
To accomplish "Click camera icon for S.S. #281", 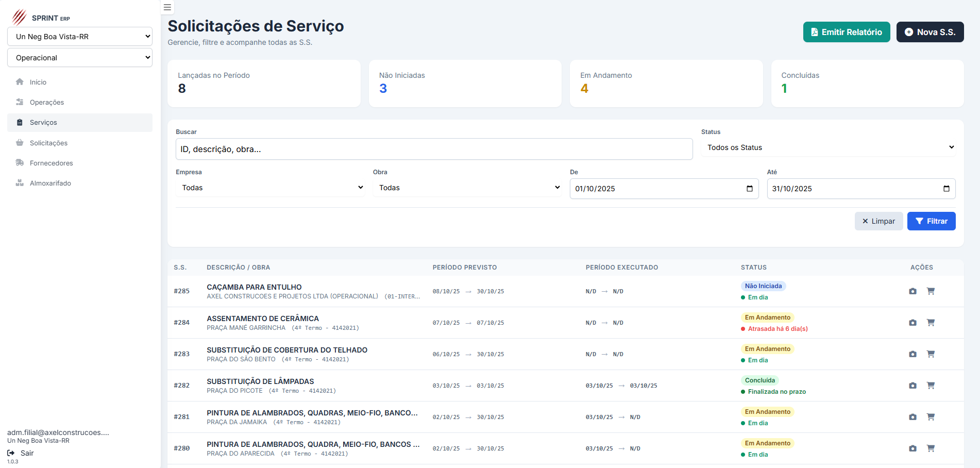I will click(x=913, y=417).
